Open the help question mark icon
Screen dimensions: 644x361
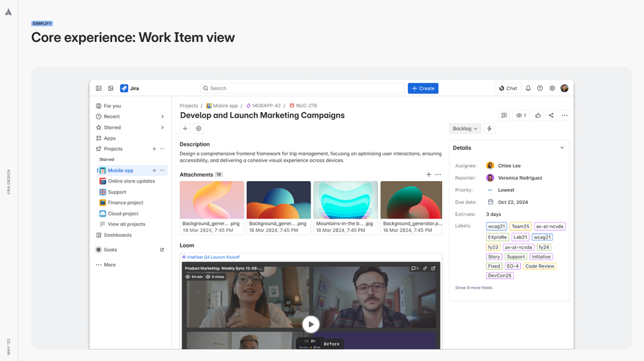click(x=540, y=88)
